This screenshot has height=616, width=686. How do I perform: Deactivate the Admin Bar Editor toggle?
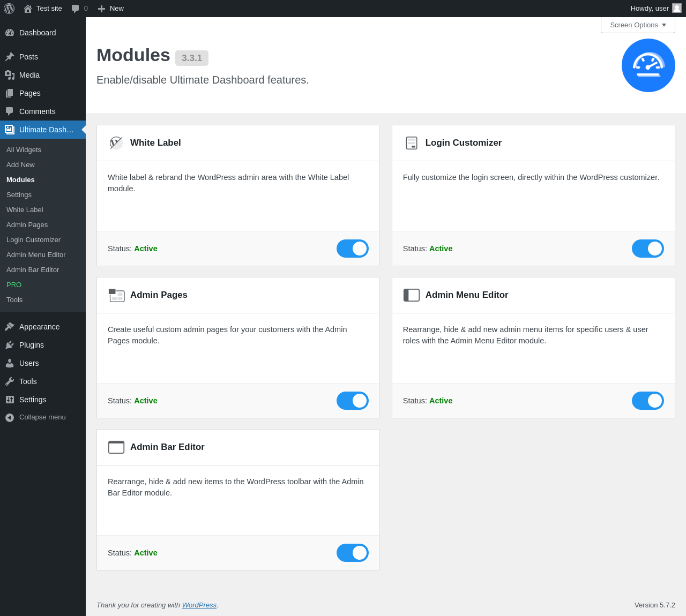pos(353,553)
